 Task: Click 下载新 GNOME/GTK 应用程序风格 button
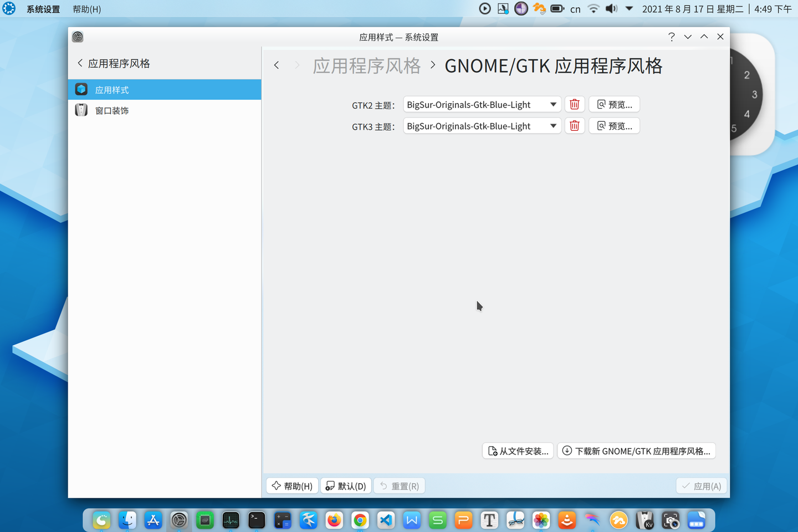pyautogui.click(x=636, y=451)
